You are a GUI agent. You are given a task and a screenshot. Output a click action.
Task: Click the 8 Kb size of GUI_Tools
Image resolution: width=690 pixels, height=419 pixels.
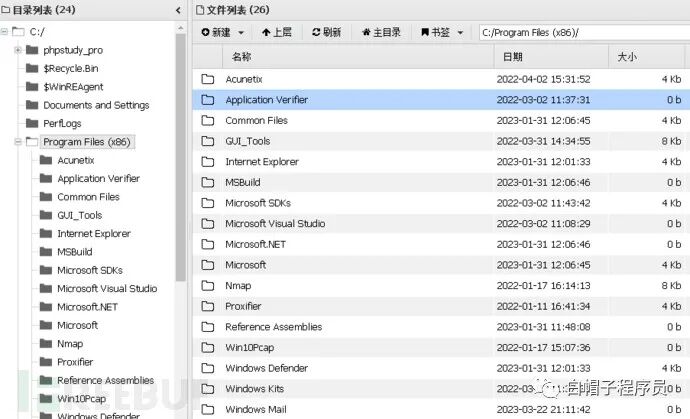(672, 141)
